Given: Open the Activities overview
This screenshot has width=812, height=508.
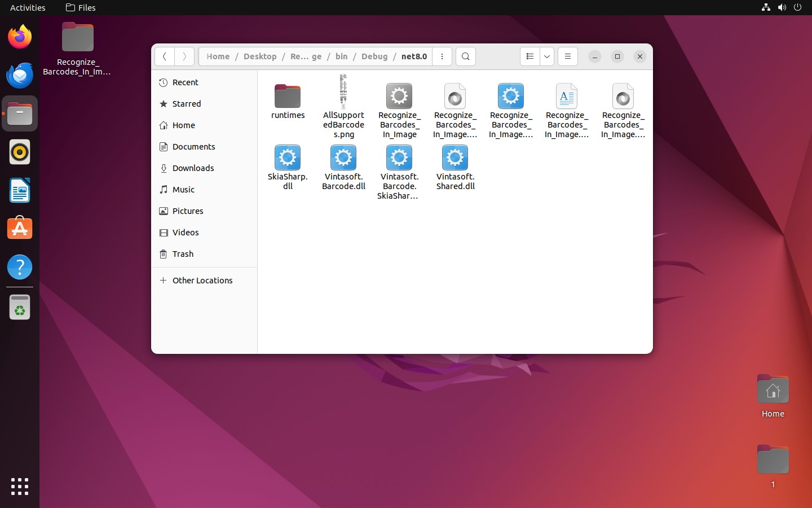Looking at the screenshot, I should click(28, 8).
